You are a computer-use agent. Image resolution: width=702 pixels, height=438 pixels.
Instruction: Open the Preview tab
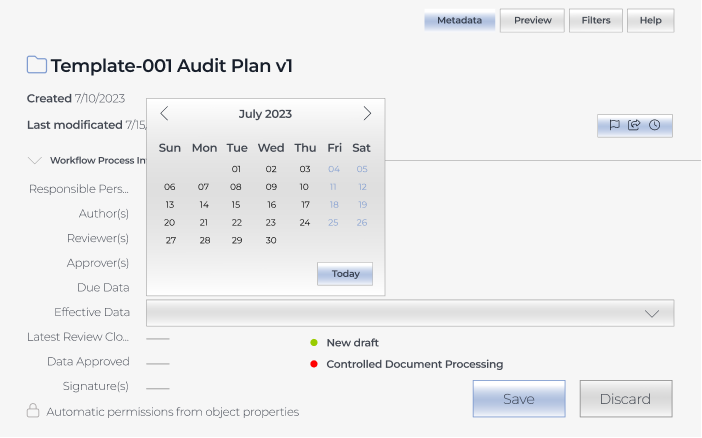tap(532, 21)
